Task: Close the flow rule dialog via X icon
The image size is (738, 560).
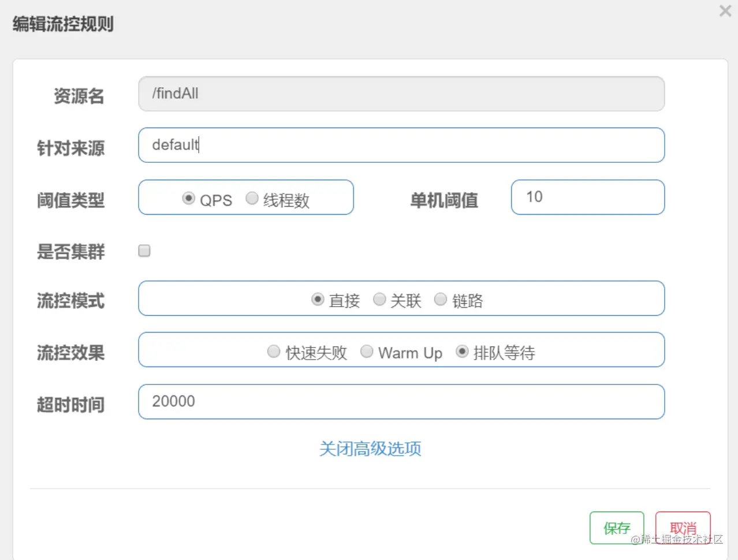Action: pyautogui.click(x=725, y=11)
